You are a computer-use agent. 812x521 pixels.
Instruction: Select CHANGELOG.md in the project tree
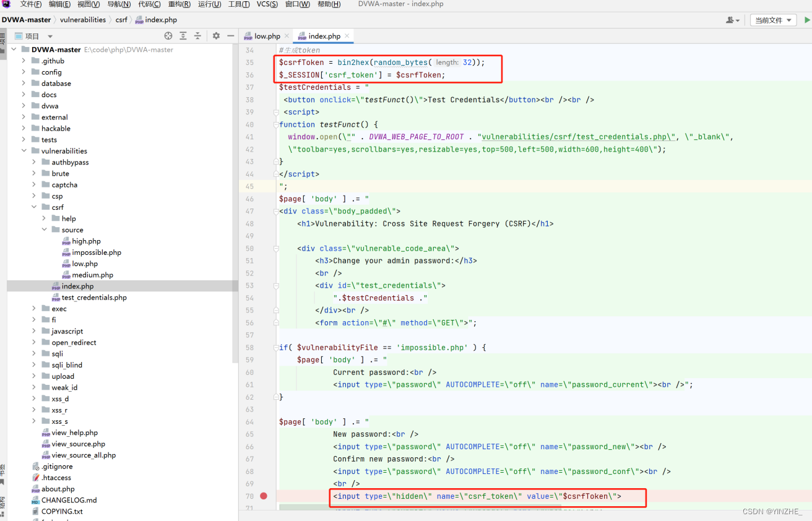[x=69, y=500]
